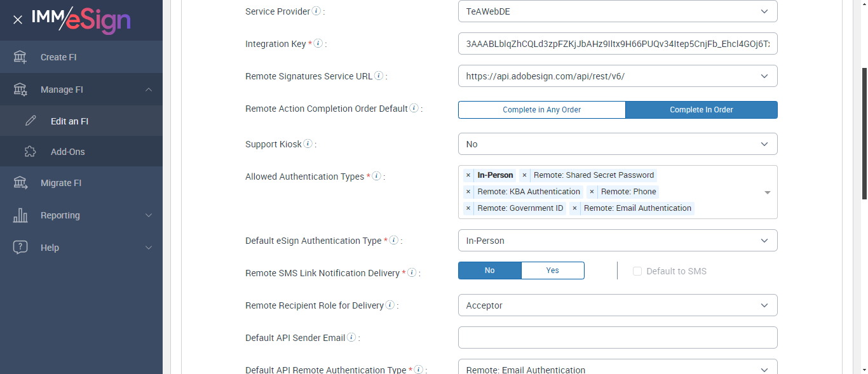The height and width of the screenshot is (374, 868).
Task: Expand the Help menu
Action: (x=148, y=248)
